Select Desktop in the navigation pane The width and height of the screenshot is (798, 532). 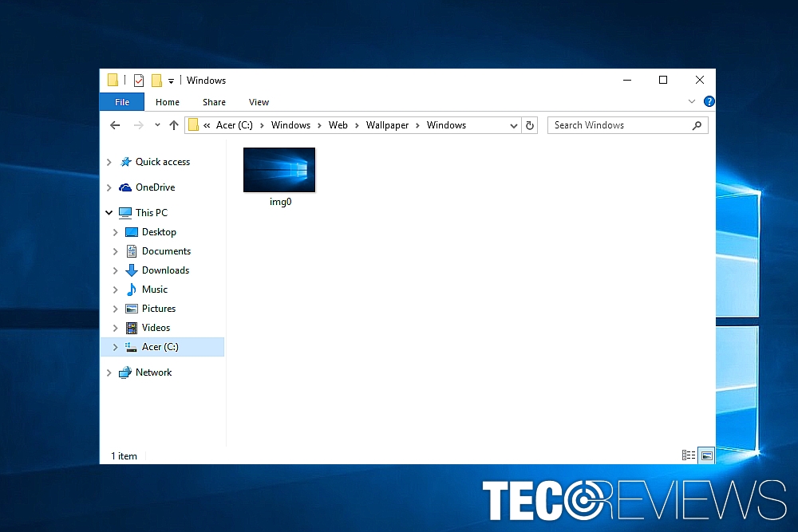tap(159, 232)
